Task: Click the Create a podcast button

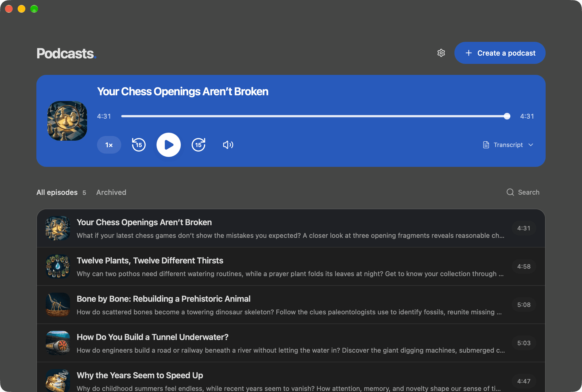Action: click(x=500, y=53)
